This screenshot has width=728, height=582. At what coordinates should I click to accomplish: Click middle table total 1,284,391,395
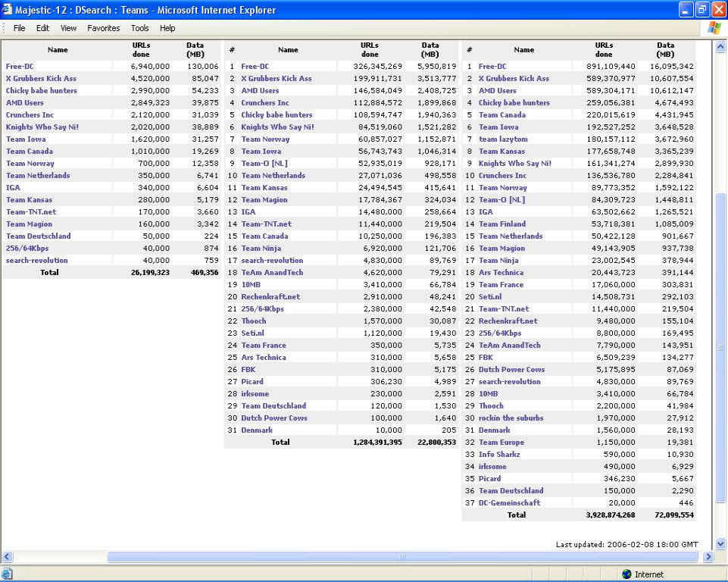(377, 443)
